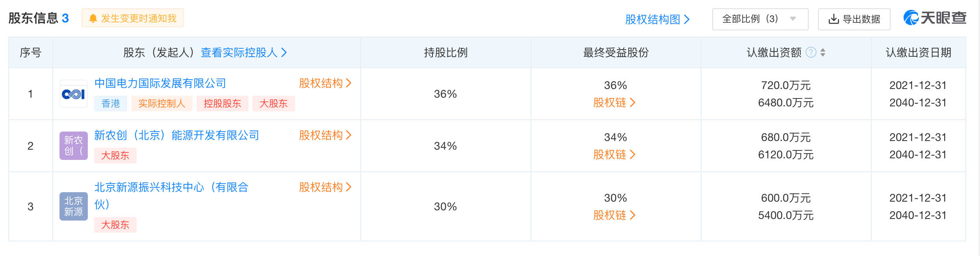980x256 pixels.
Task: Click the 天眼查 logo
Action: [x=935, y=18]
